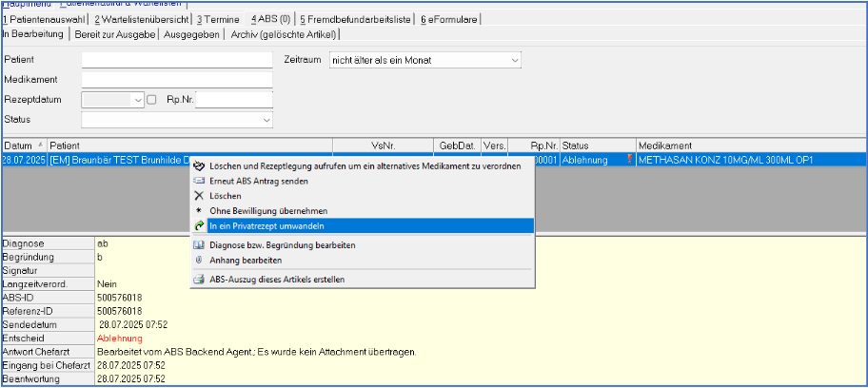The image size is (868, 388).
Task: Sort table by Datum column header
Action: click(18, 145)
